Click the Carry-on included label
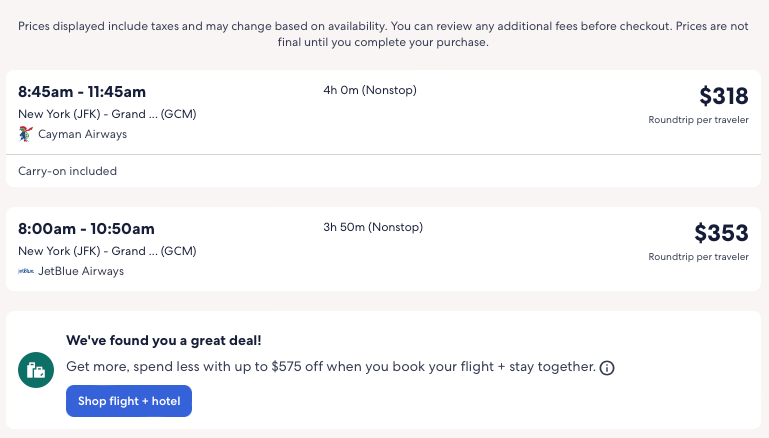This screenshot has width=769, height=438. pos(67,171)
